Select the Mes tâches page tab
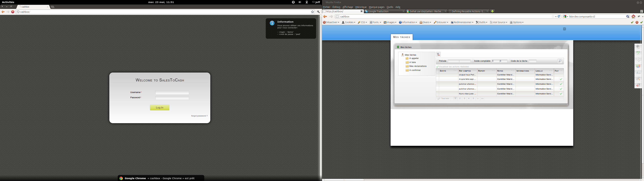The image size is (644, 181). [x=401, y=37]
